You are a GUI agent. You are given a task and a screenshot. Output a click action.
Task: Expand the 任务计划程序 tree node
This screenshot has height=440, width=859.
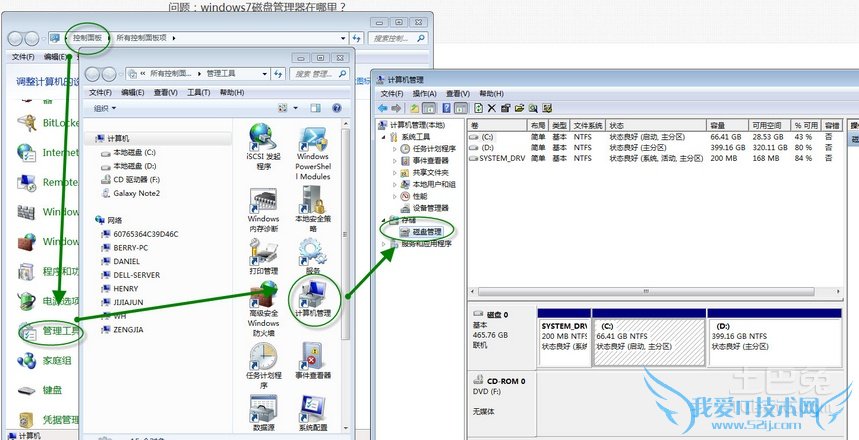click(x=395, y=148)
